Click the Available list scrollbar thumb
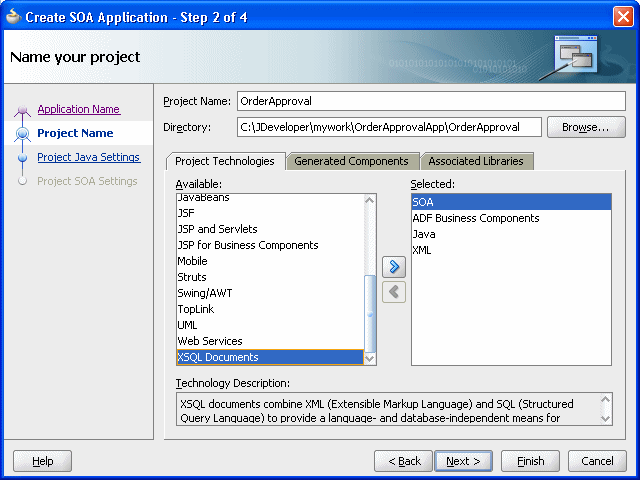The height and width of the screenshot is (480, 640). pos(370,313)
